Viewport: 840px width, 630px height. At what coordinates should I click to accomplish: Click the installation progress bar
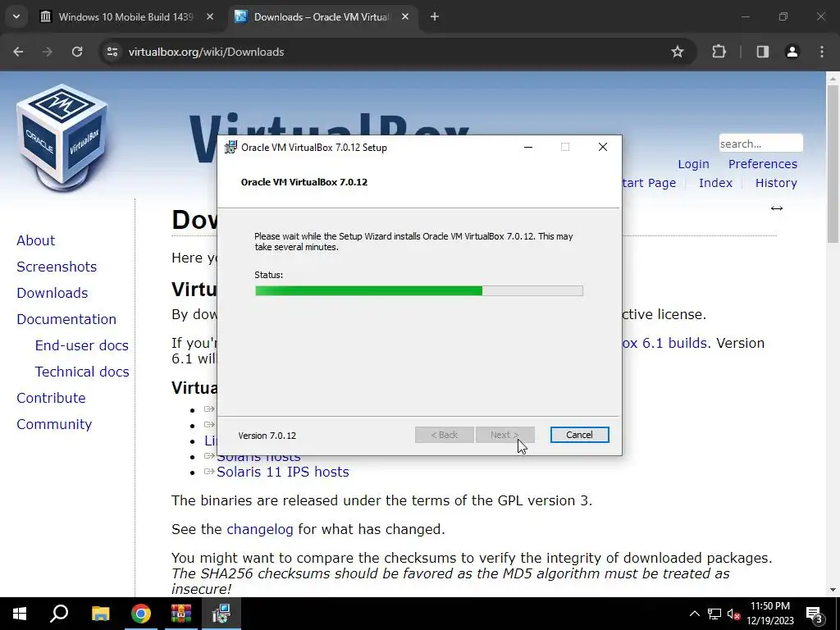419,291
